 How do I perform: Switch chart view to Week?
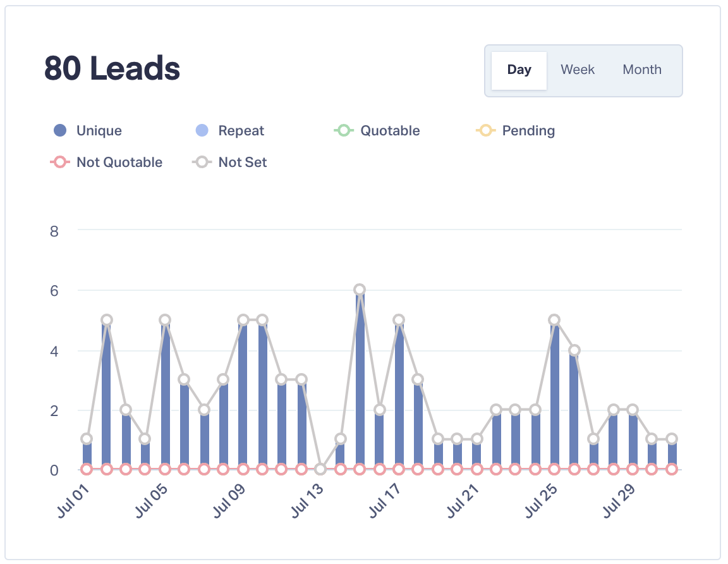pos(577,70)
